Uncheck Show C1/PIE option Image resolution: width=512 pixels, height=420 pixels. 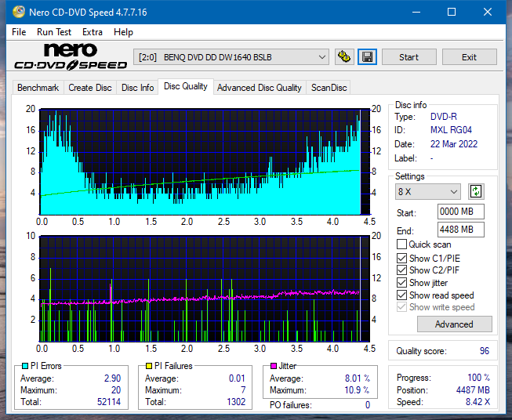[x=401, y=258]
